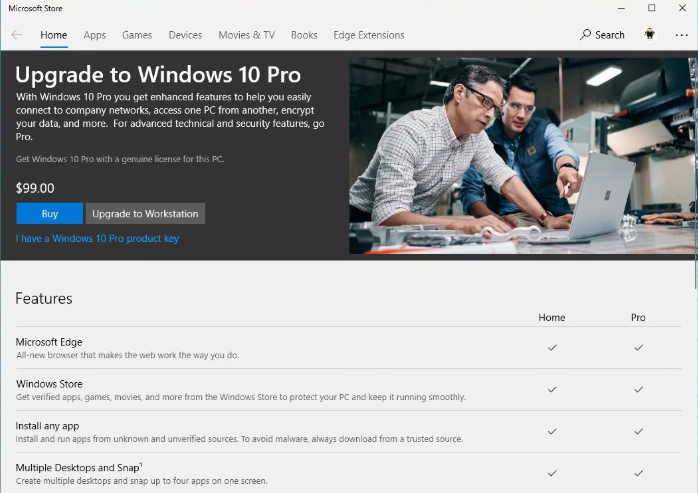Image resolution: width=698 pixels, height=493 pixels.
Task: Select the Movies & TV tab
Action: click(247, 35)
